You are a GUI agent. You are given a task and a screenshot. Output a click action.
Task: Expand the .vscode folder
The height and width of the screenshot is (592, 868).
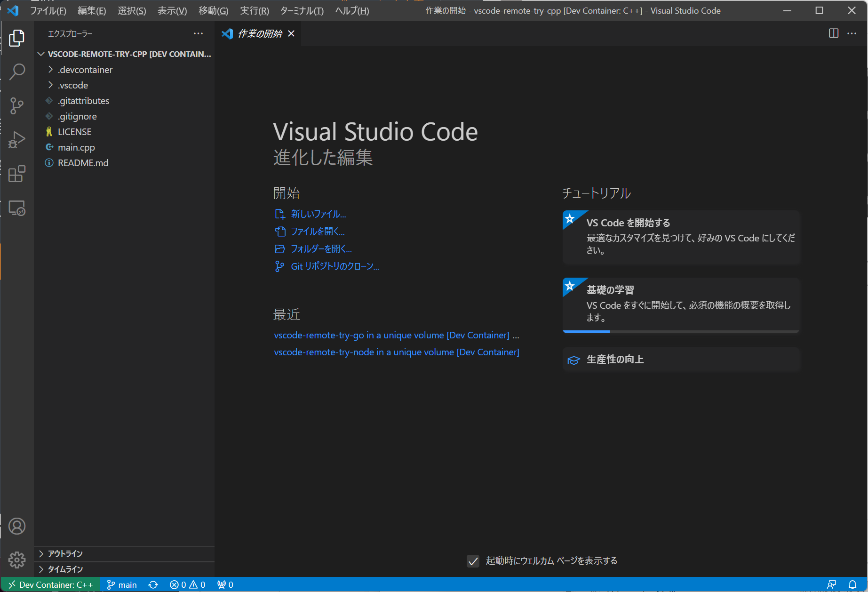(124, 85)
